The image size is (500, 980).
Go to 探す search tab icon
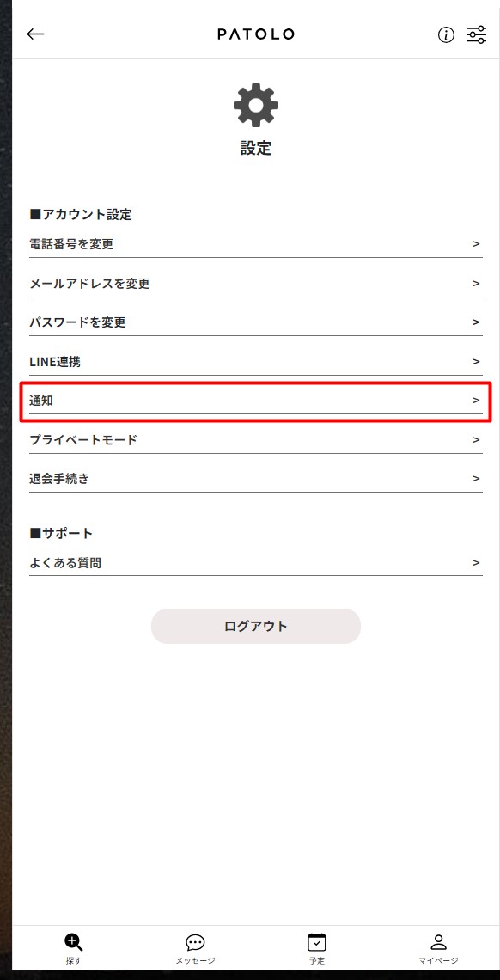74,942
